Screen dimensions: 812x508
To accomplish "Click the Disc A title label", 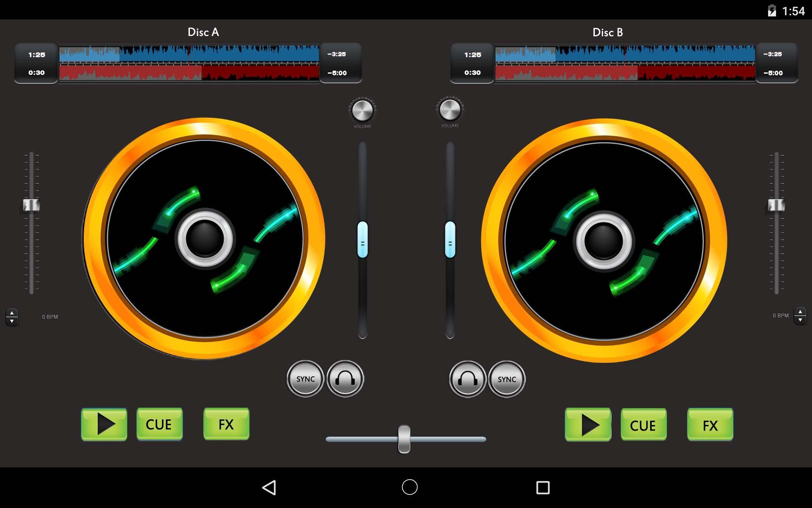I will tap(203, 32).
